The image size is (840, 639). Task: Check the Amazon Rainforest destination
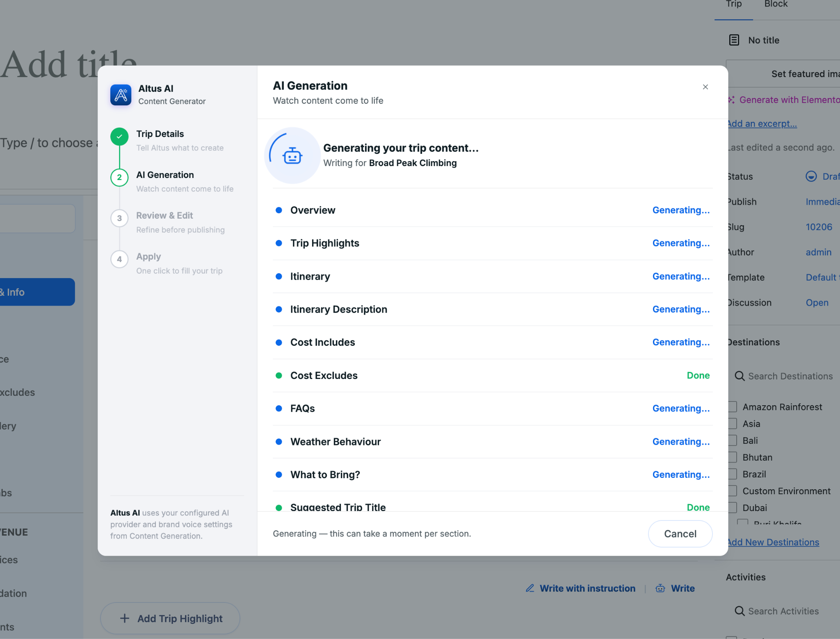tap(732, 406)
